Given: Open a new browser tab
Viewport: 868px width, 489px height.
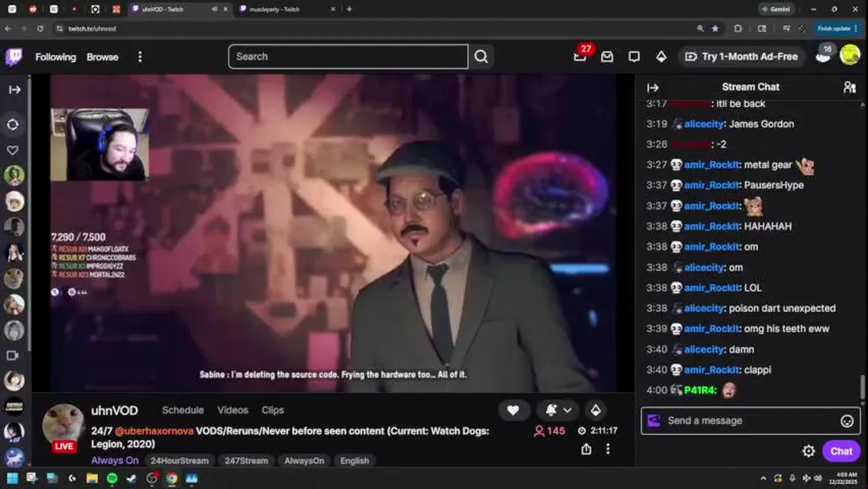Looking at the screenshot, I should point(349,10).
